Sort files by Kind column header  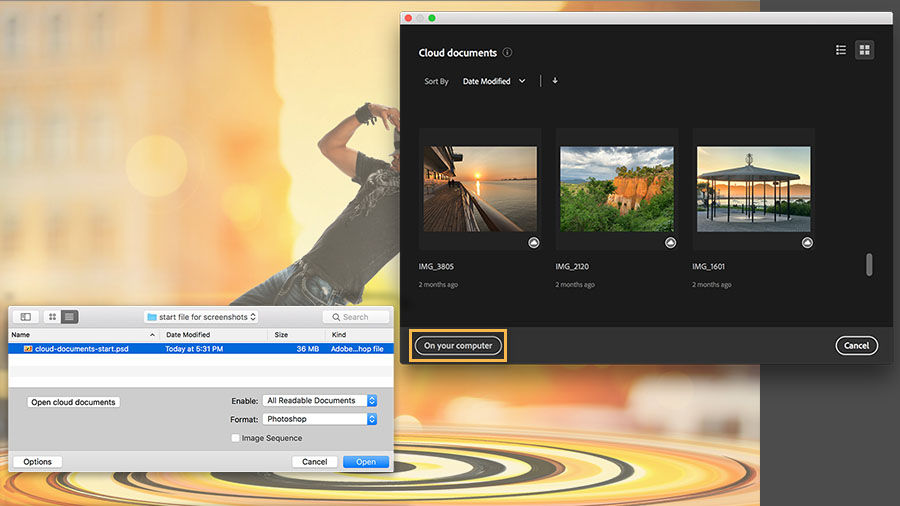[x=359, y=334]
